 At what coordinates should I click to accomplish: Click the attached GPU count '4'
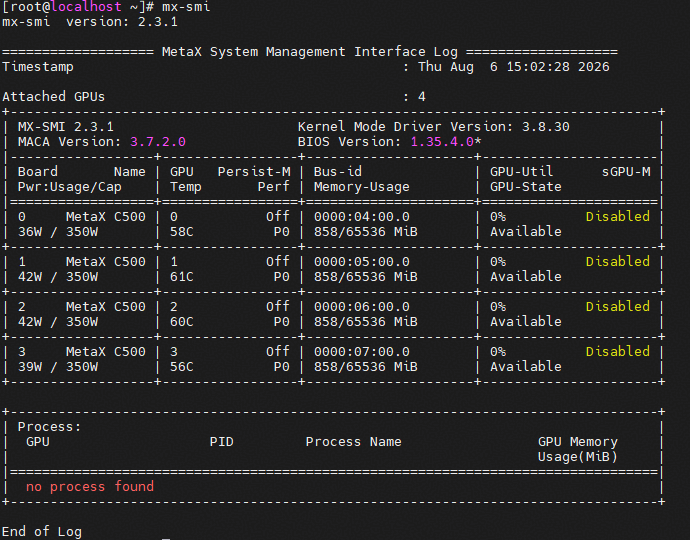422,96
